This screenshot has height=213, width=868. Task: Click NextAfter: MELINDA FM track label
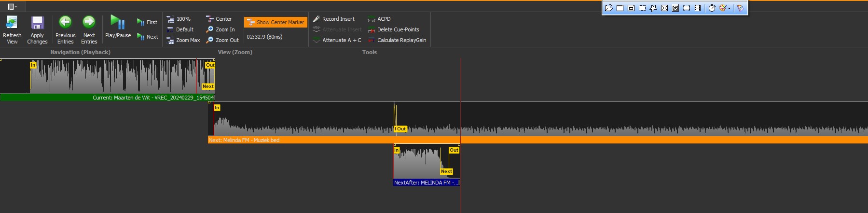point(427,183)
